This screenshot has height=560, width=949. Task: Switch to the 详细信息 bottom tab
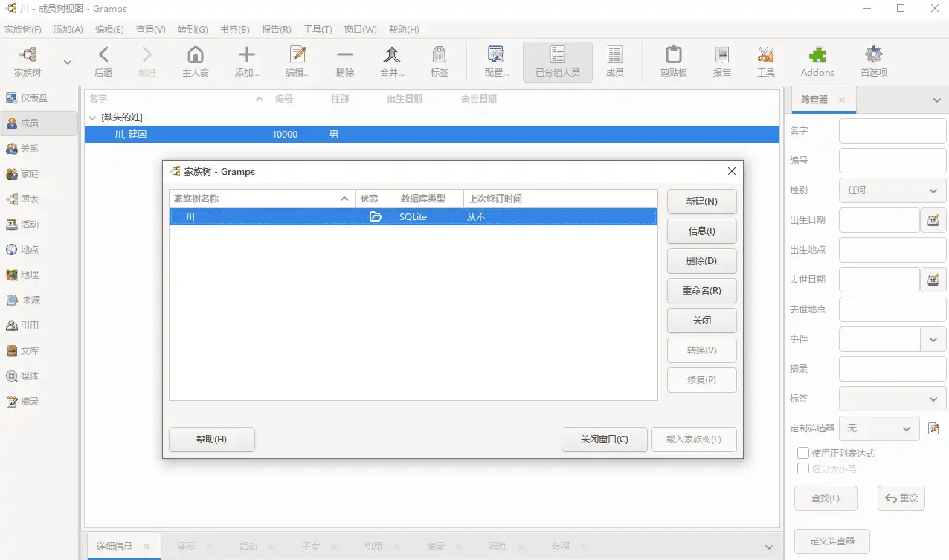tap(115, 547)
